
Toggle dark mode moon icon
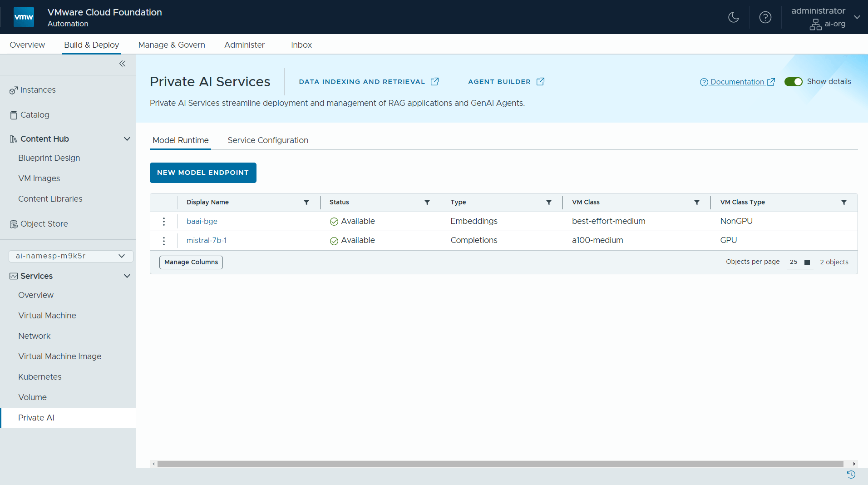[733, 17]
